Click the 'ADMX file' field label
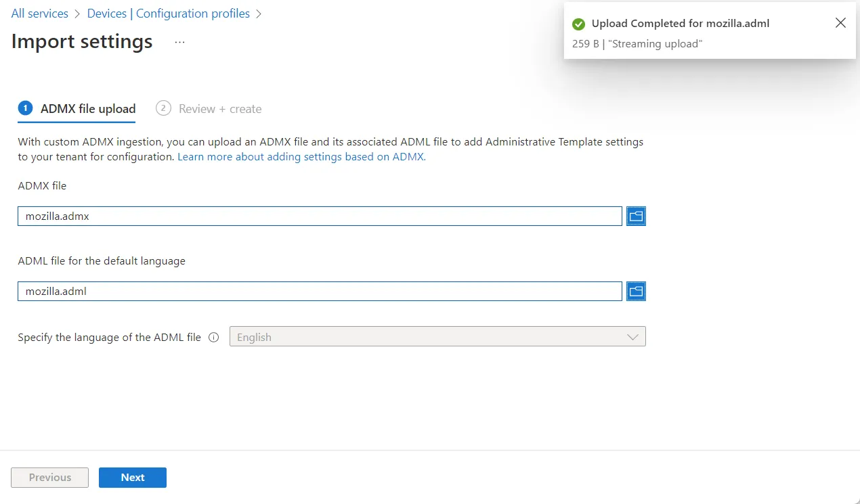Image resolution: width=860 pixels, height=504 pixels. pyautogui.click(x=42, y=185)
